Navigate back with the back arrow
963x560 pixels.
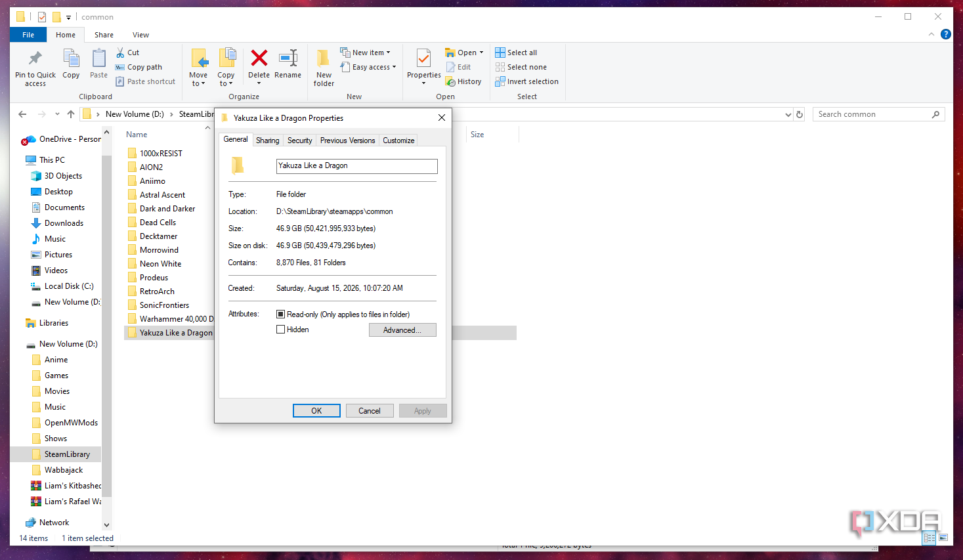[x=22, y=114]
